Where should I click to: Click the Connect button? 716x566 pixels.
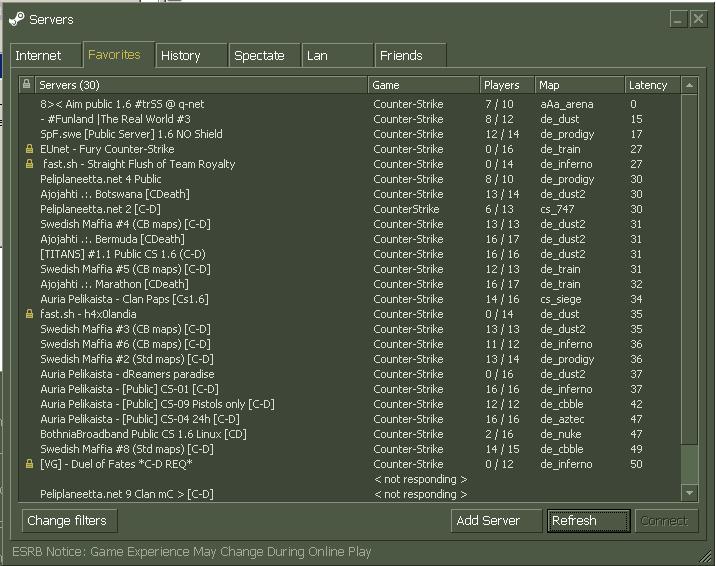click(666, 521)
